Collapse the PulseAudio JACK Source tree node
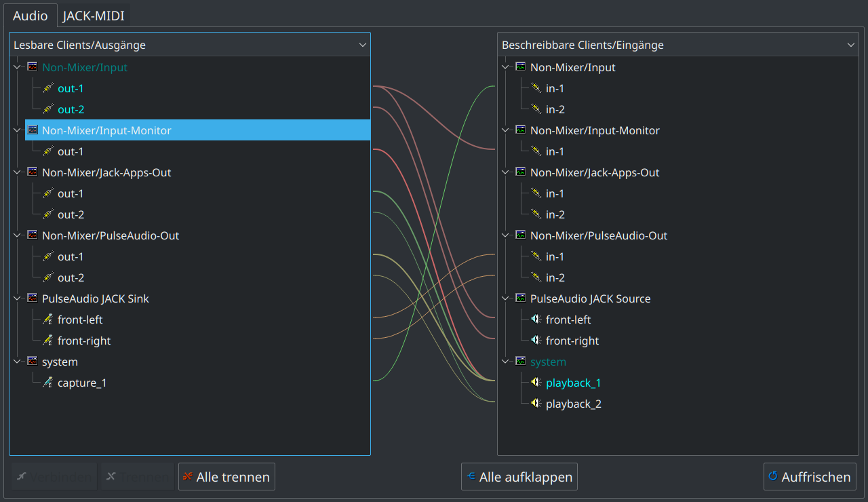The image size is (868, 502). tap(506, 298)
